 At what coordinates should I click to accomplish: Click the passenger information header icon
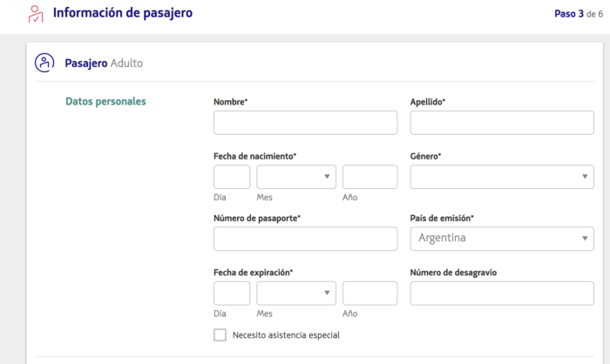(x=36, y=14)
